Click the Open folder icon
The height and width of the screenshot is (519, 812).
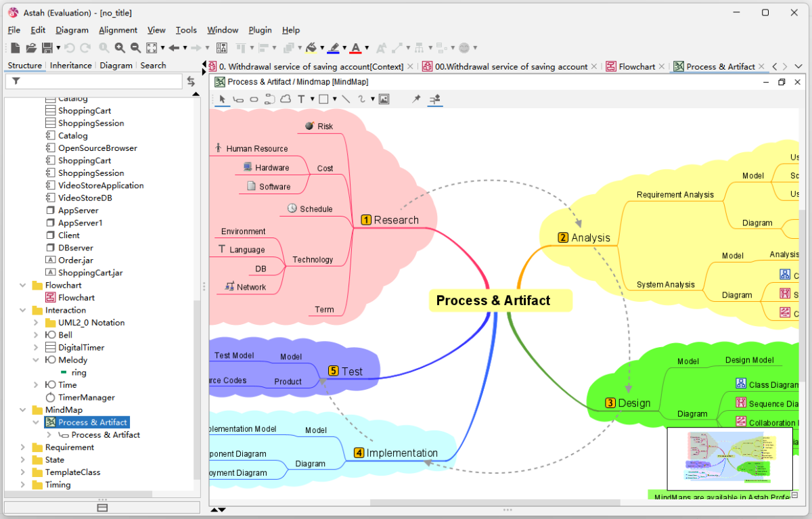tap(31, 48)
